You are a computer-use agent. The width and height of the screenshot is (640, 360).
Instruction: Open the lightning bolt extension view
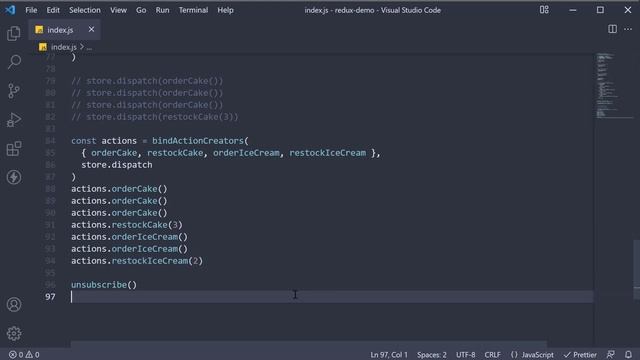pyautogui.click(x=14, y=177)
